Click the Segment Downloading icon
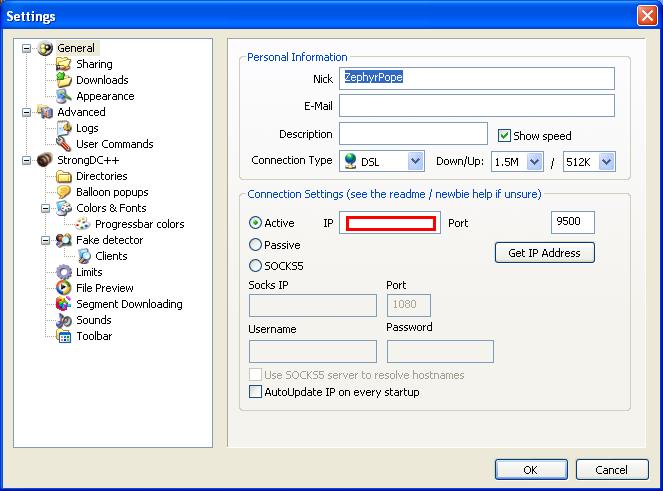663x491 pixels. click(x=64, y=304)
